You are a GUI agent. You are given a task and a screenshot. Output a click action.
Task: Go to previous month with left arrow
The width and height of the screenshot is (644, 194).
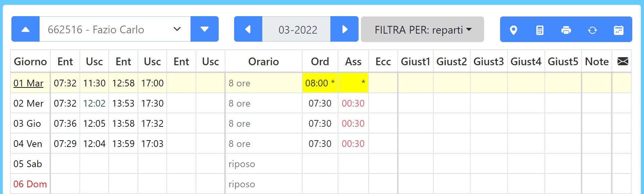248,29
